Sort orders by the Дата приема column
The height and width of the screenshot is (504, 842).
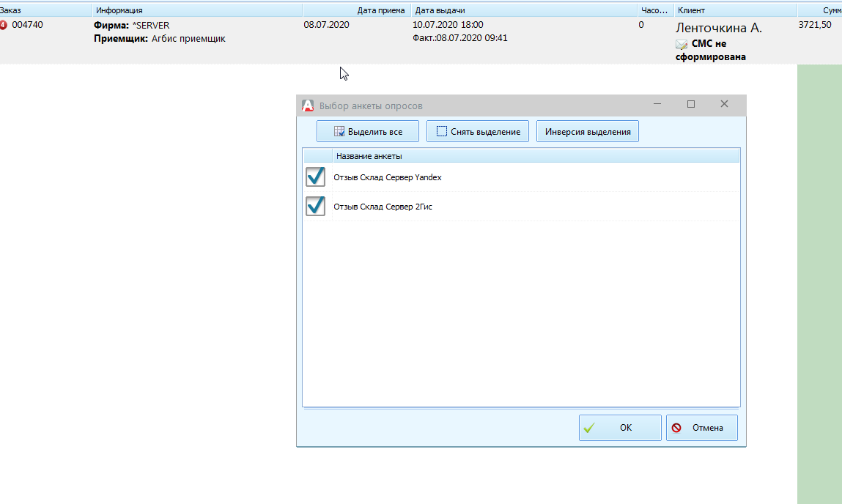tap(380, 10)
